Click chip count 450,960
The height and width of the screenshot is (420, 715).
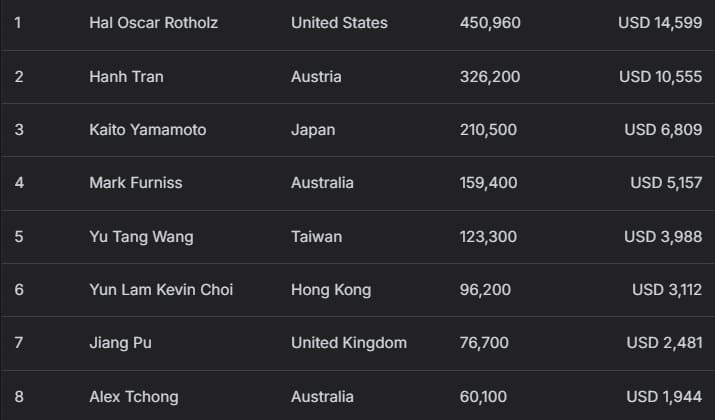point(490,22)
